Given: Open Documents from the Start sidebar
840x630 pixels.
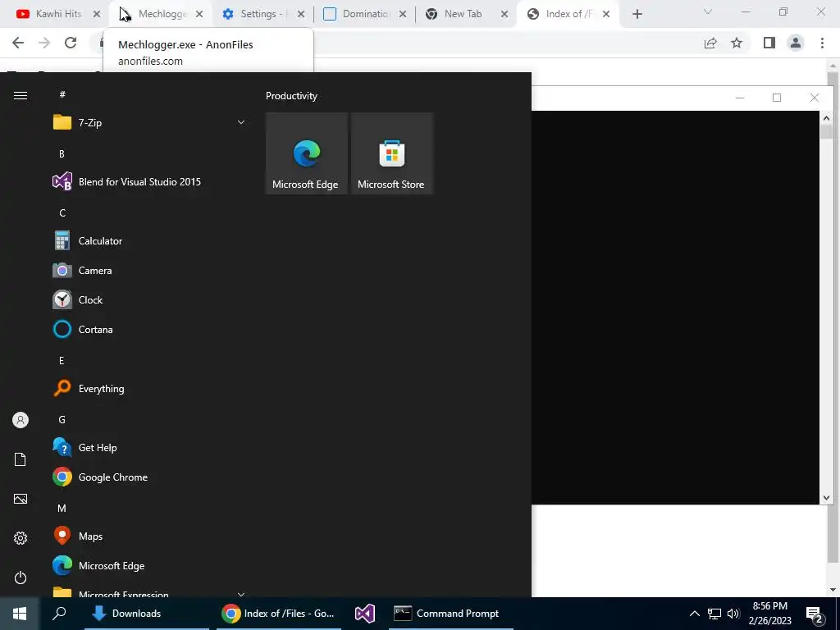Looking at the screenshot, I should click(x=21, y=459).
